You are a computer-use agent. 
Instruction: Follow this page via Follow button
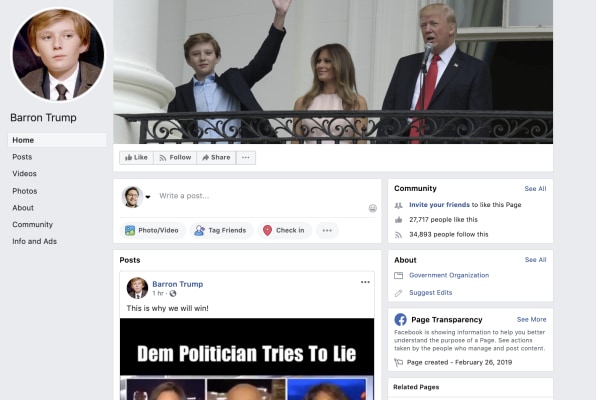point(175,157)
